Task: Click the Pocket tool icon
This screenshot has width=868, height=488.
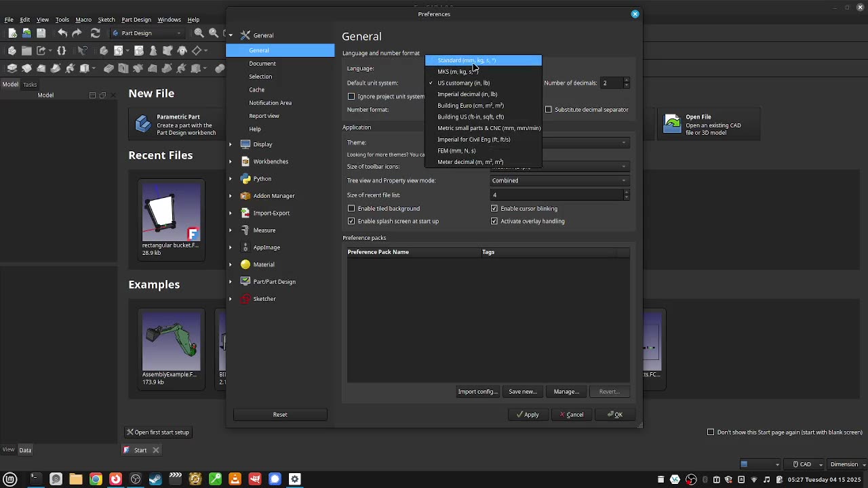Action: point(108,68)
